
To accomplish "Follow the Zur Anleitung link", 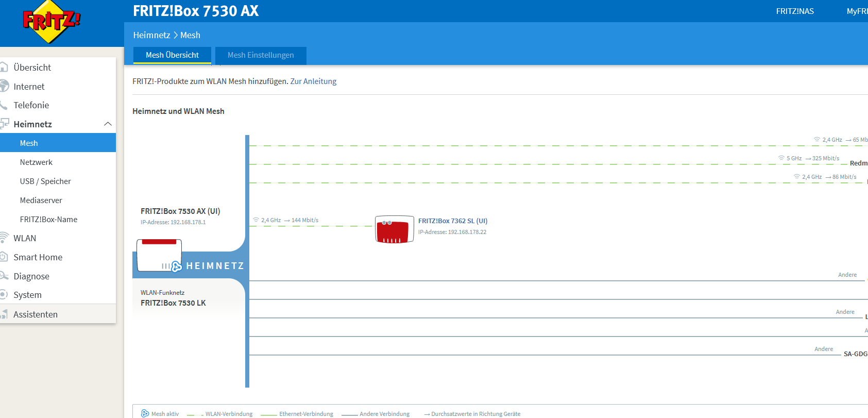I will point(313,81).
